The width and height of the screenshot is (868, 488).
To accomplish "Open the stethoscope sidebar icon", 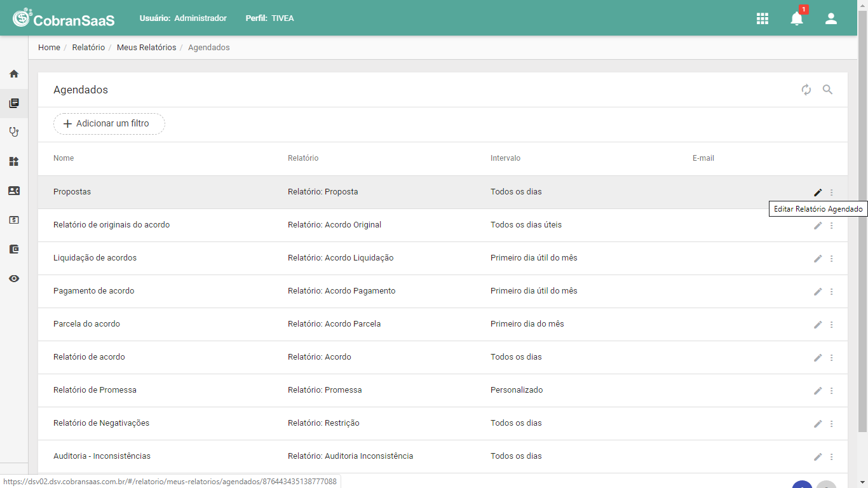I will [x=14, y=132].
